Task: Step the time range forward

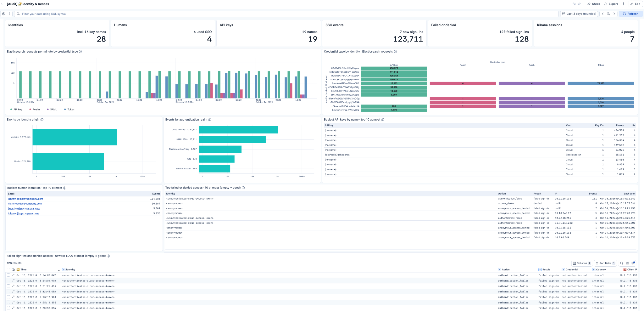Action: tap(614, 14)
